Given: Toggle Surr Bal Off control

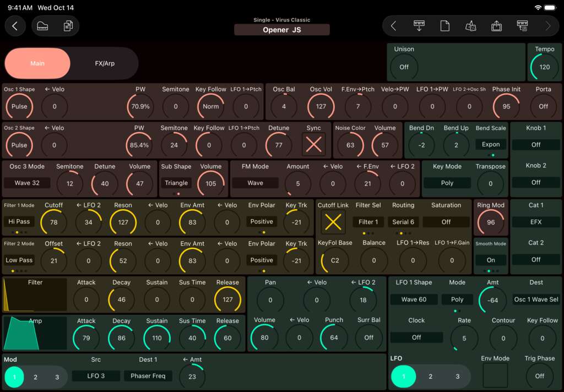Looking at the screenshot, I should tap(368, 337).
